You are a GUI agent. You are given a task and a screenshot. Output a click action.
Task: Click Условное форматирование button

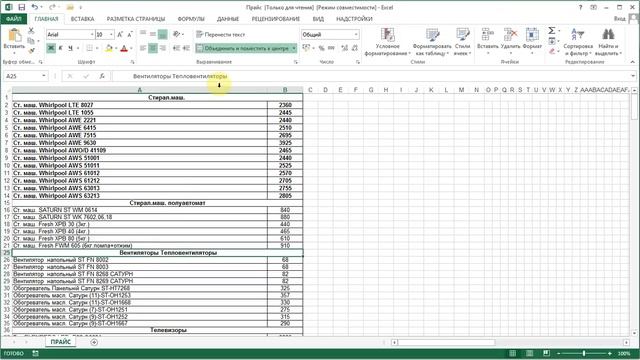pyautogui.click(x=387, y=42)
